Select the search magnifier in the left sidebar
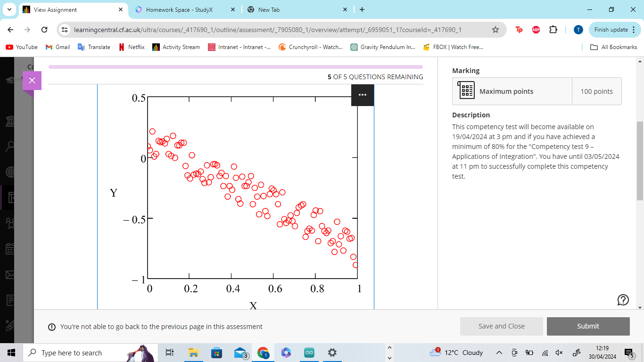644x362 pixels. tap(10, 146)
